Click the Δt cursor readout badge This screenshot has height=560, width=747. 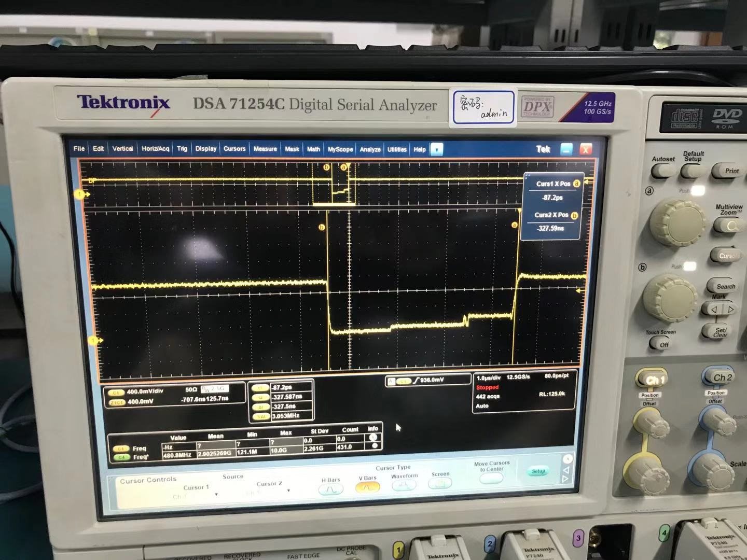click(x=260, y=407)
